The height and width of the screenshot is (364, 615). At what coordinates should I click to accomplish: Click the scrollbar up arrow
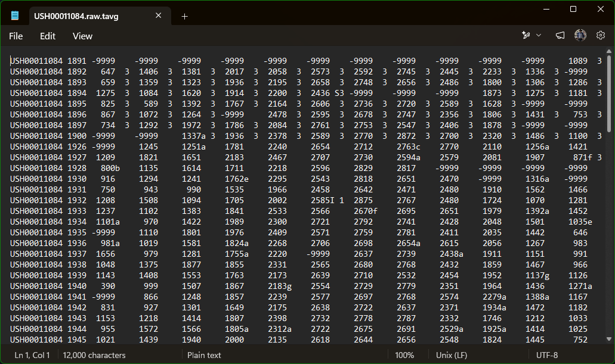click(608, 51)
